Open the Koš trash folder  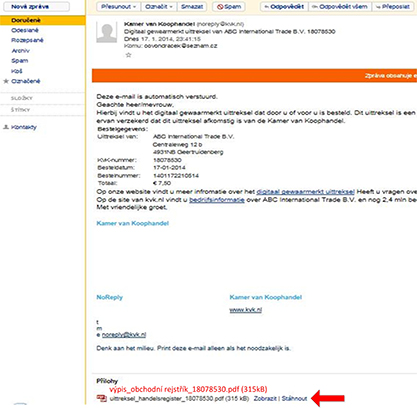coord(17,71)
